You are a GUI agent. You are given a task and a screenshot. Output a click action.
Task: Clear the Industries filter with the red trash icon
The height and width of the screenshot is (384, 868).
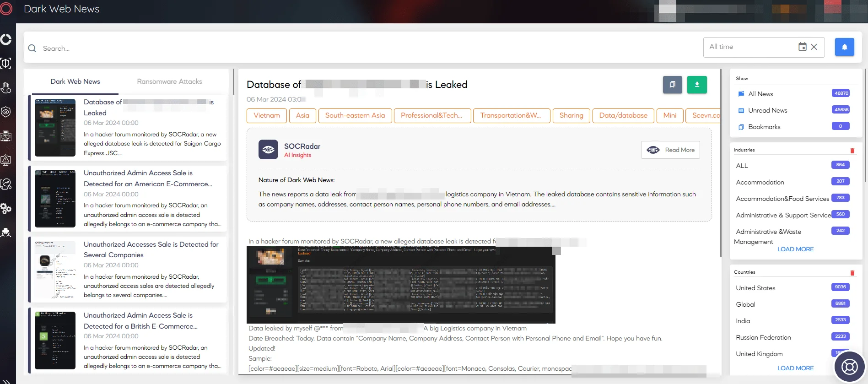click(852, 151)
